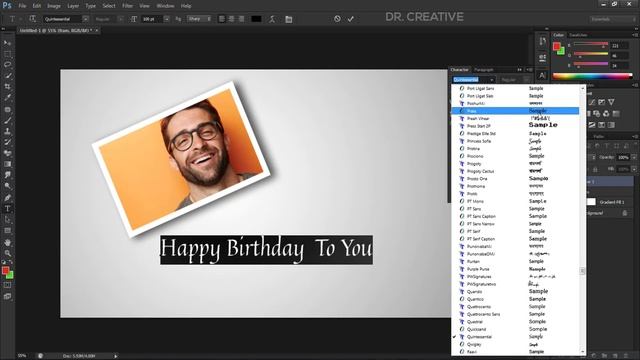Toggle text orientation icon in options bar
The height and width of the screenshot is (360, 640).
click(33, 19)
